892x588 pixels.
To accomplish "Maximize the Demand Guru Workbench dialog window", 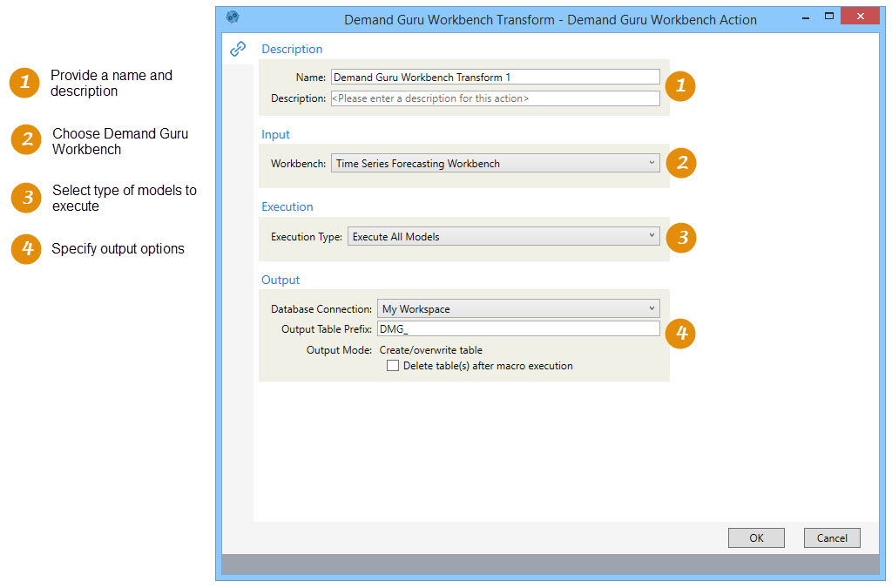I will 829,17.
